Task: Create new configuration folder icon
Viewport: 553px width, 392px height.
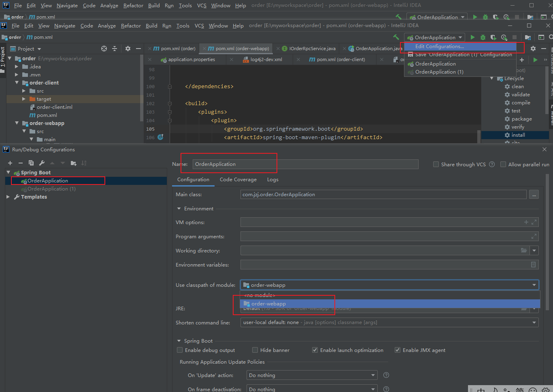Action: (73, 163)
